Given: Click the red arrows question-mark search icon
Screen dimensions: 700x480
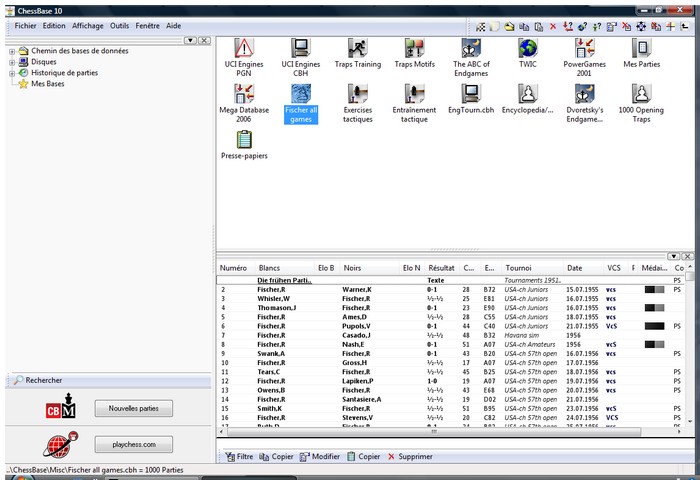Looking at the screenshot, I should pyautogui.click(x=567, y=27).
